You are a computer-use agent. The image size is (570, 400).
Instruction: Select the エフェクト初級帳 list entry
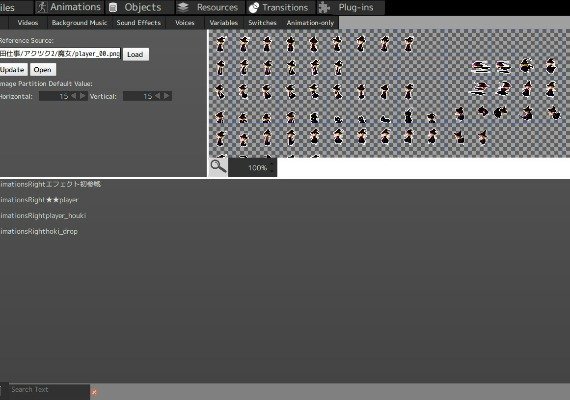tap(51, 184)
